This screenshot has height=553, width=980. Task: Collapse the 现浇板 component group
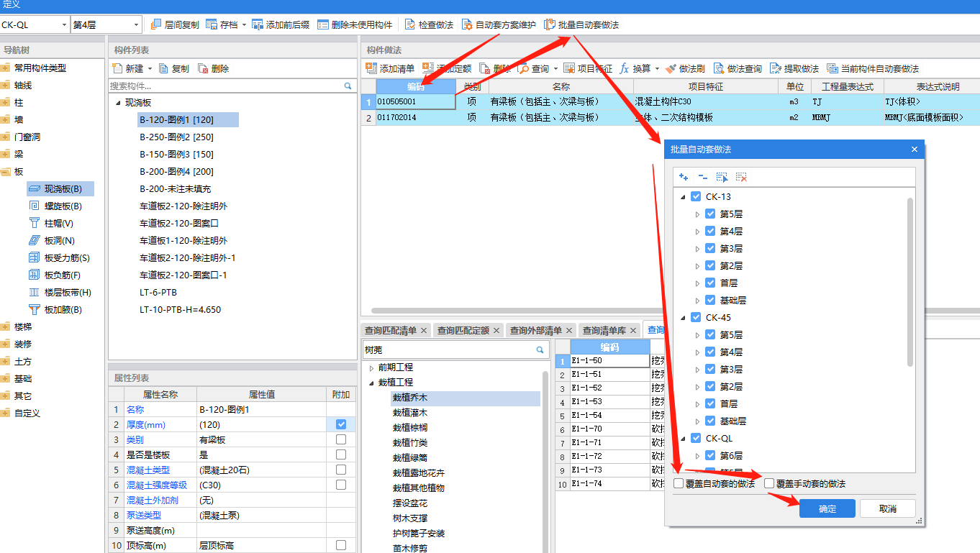118,103
